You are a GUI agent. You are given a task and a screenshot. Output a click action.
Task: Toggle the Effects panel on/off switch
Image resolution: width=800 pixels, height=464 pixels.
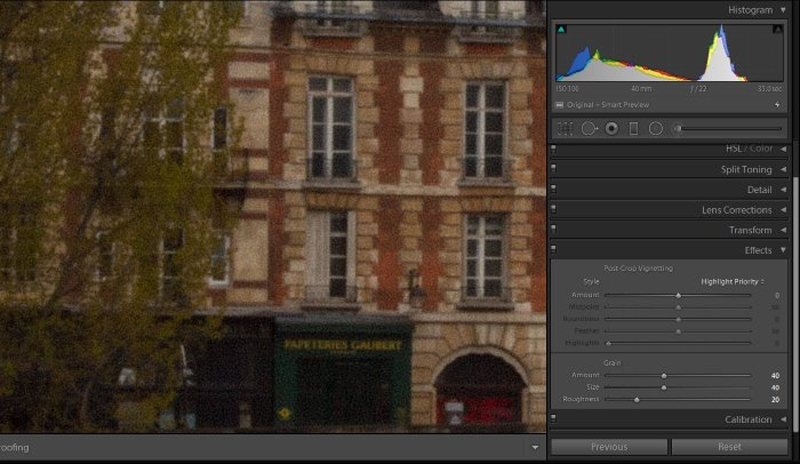click(x=553, y=250)
